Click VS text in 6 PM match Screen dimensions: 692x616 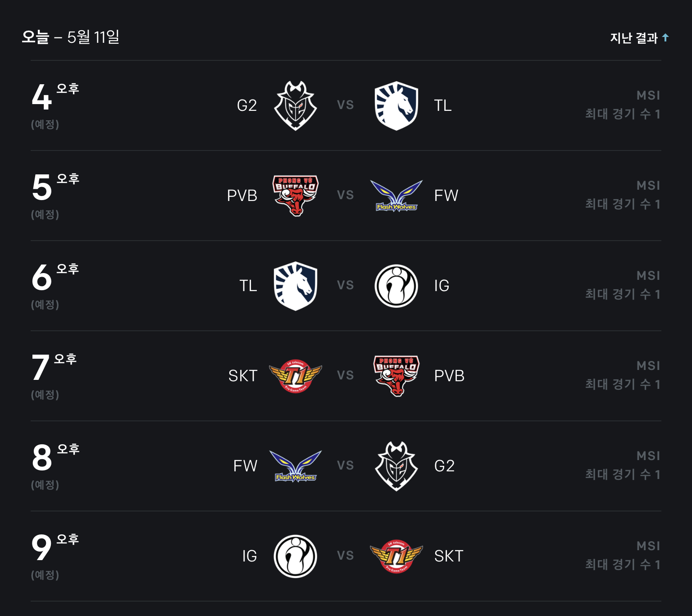coord(346,285)
